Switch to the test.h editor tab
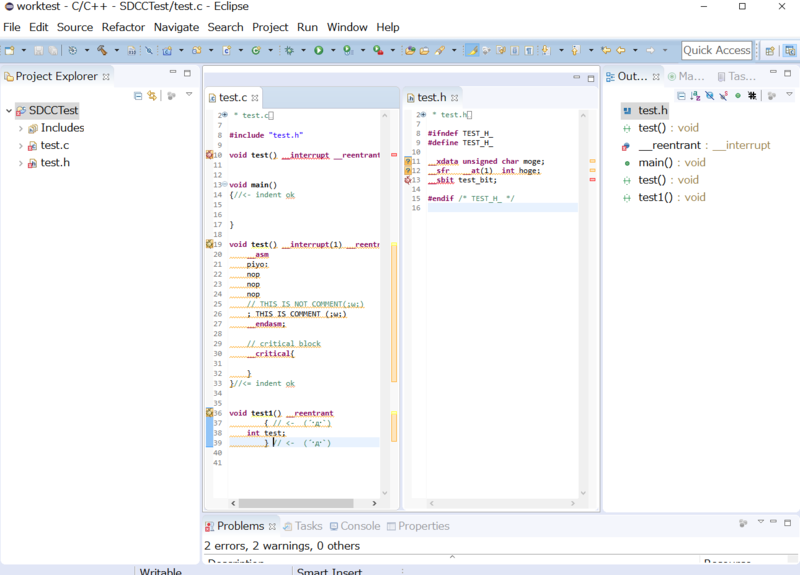Image resolution: width=800 pixels, height=575 pixels. 432,97
